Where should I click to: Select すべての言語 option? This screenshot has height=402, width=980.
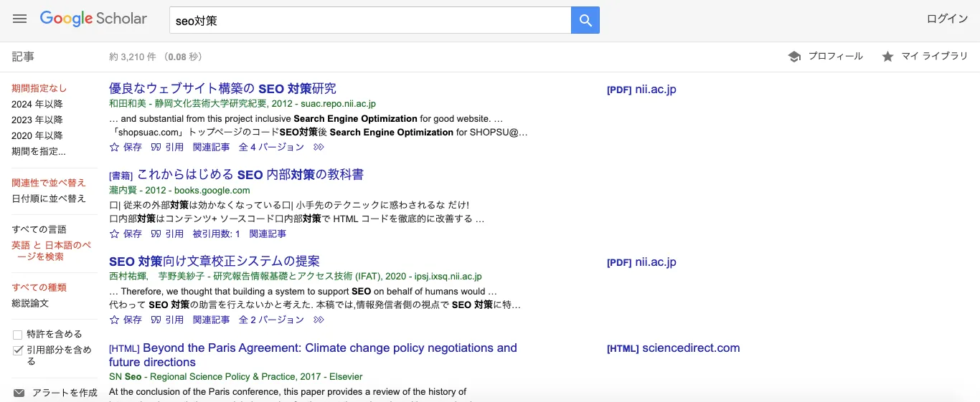39,229
